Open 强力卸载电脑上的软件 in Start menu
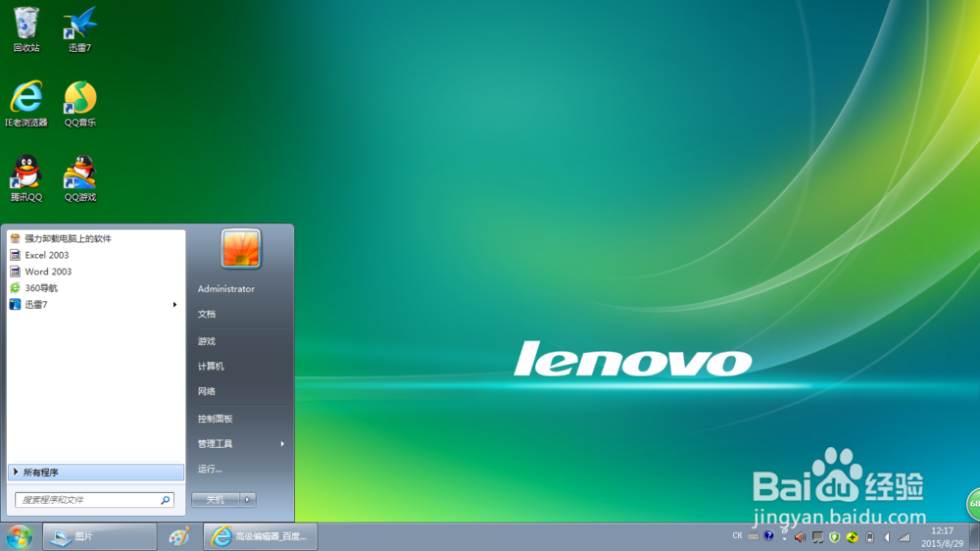Screen dimensions: 980x551 click(96, 238)
